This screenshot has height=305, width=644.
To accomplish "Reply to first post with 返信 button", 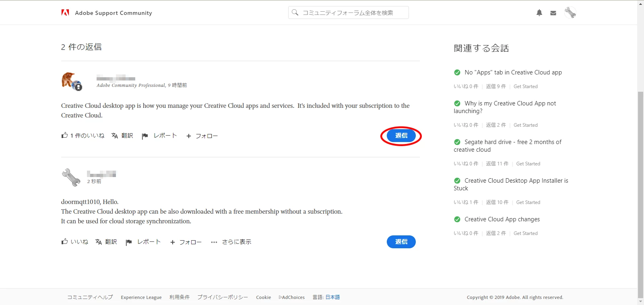I will pos(401,136).
